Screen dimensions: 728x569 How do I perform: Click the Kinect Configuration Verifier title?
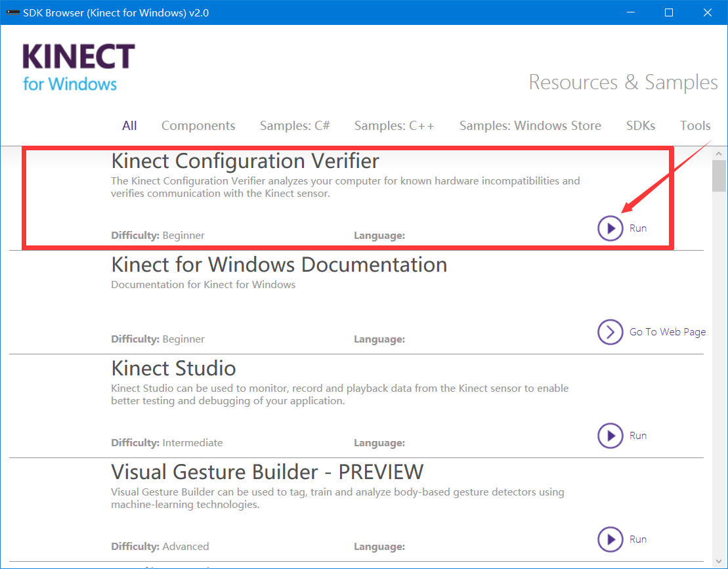[x=245, y=160]
